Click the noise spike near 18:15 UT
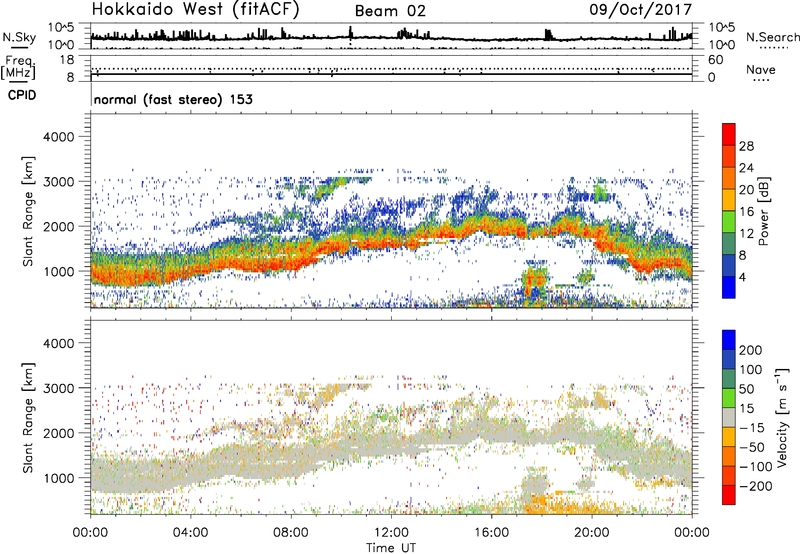Viewport: 800px width, 554px height. click(x=548, y=35)
